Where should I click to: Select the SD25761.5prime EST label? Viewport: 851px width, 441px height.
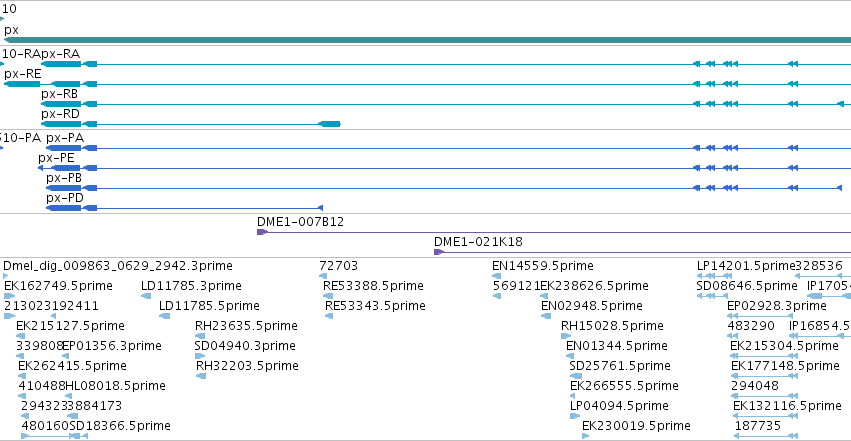point(620,366)
